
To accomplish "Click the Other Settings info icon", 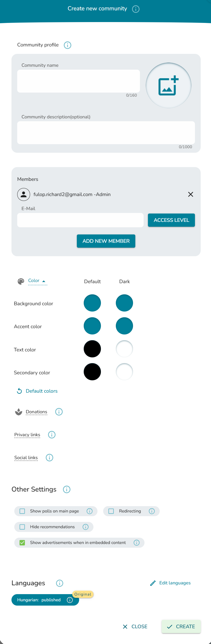I will tap(67, 489).
